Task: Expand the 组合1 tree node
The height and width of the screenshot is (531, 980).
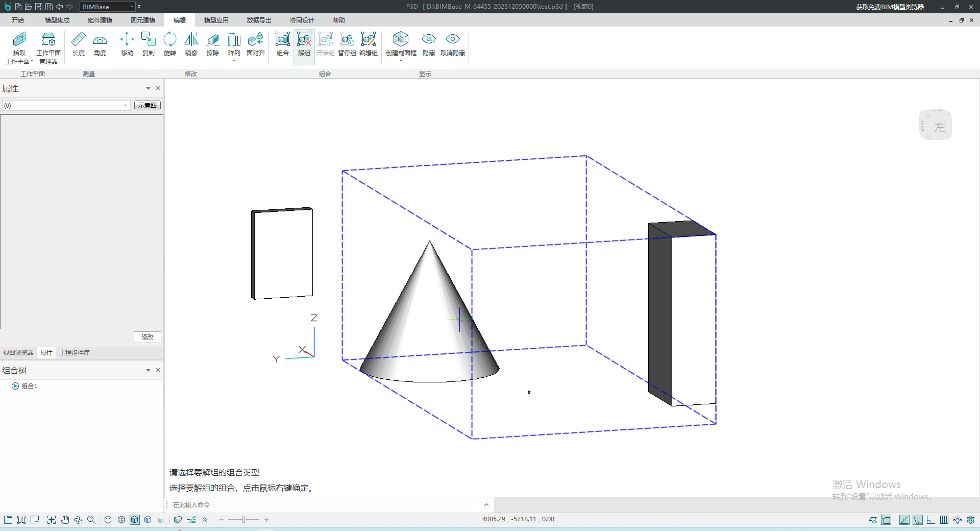Action: tap(15, 386)
